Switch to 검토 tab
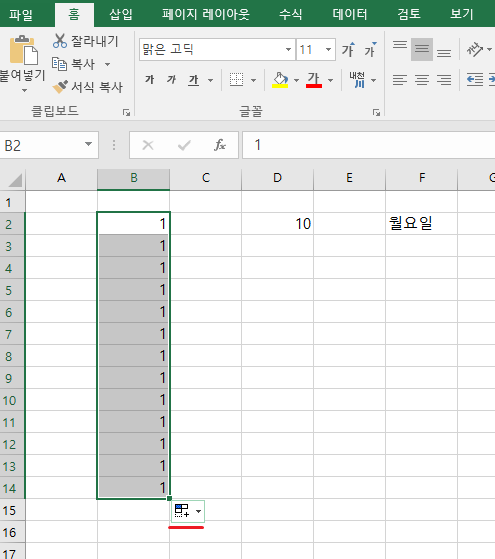The height and width of the screenshot is (559, 495). point(409,15)
